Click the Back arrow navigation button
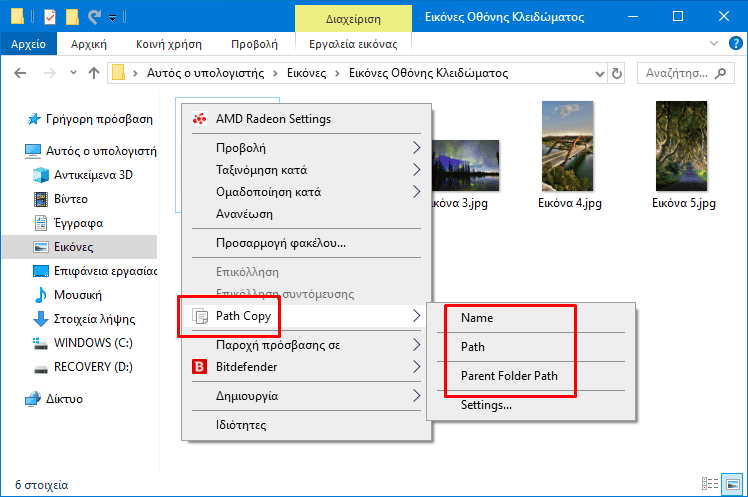 pos(22,73)
